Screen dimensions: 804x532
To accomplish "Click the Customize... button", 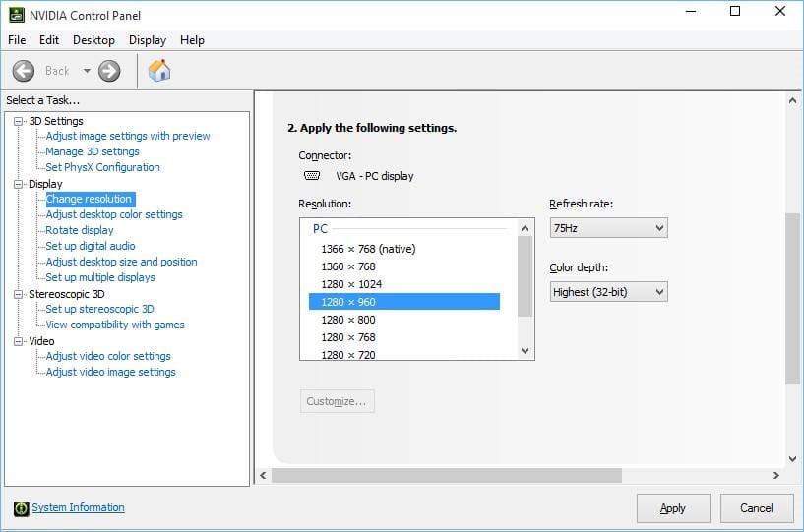I will [x=337, y=401].
